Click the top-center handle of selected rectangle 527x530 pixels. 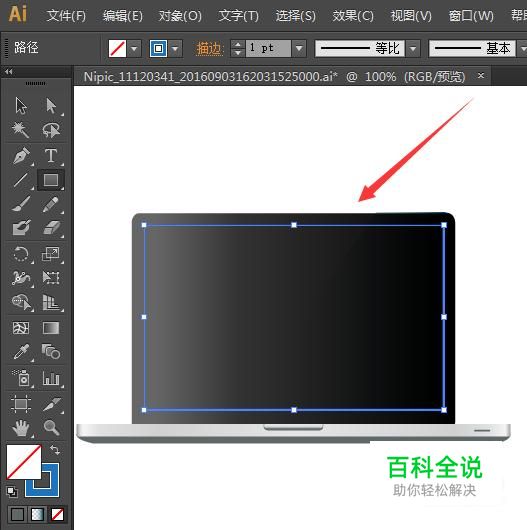tap(294, 225)
